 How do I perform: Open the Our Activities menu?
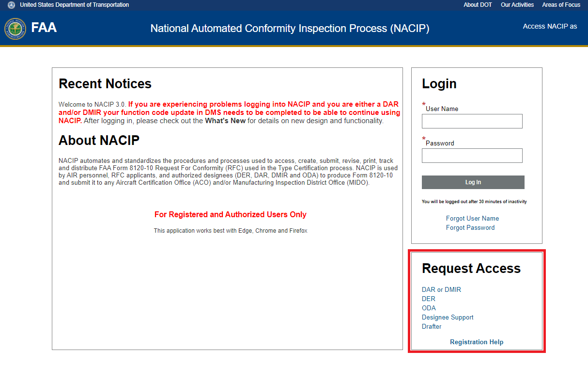517,5
